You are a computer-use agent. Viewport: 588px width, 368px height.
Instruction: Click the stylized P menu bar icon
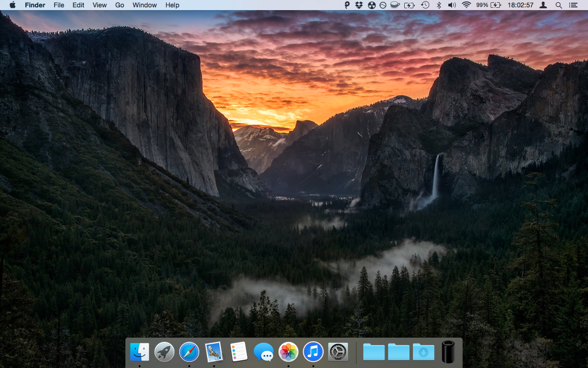point(347,5)
